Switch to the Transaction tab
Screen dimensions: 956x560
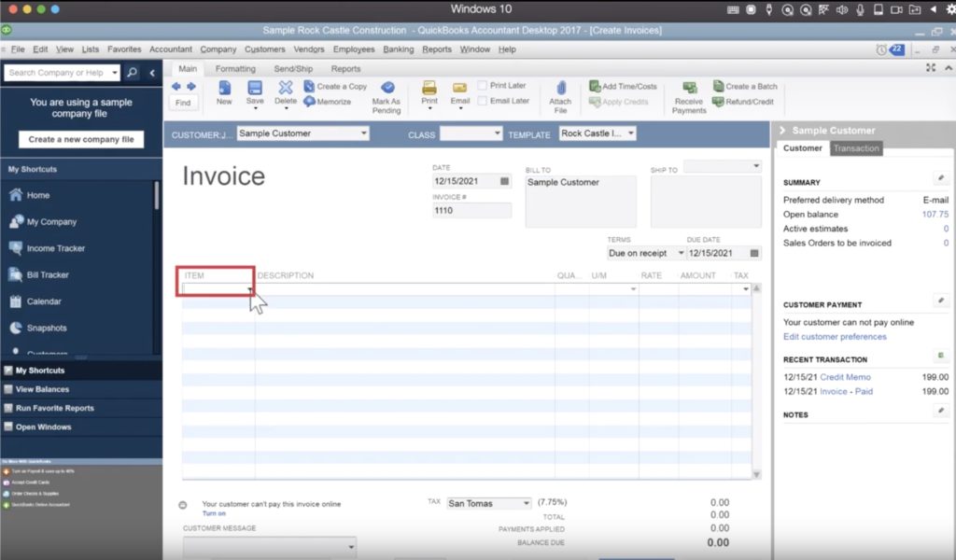(x=856, y=148)
